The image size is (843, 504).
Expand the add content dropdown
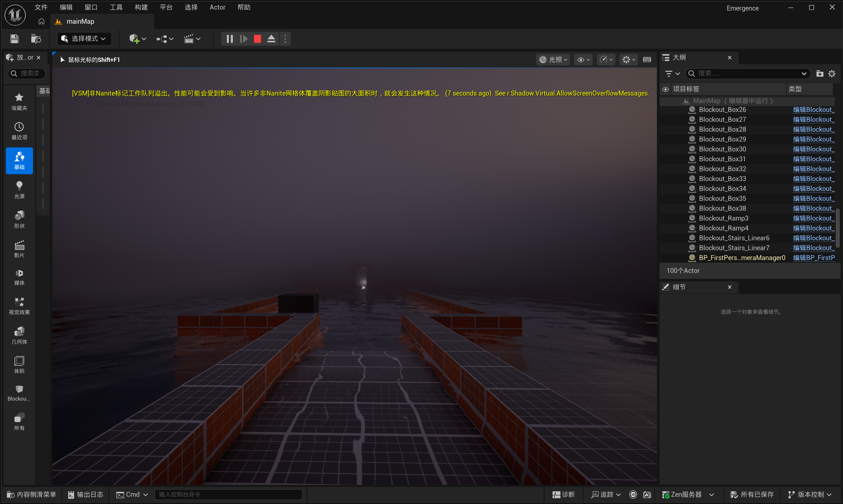click(138, 39)
